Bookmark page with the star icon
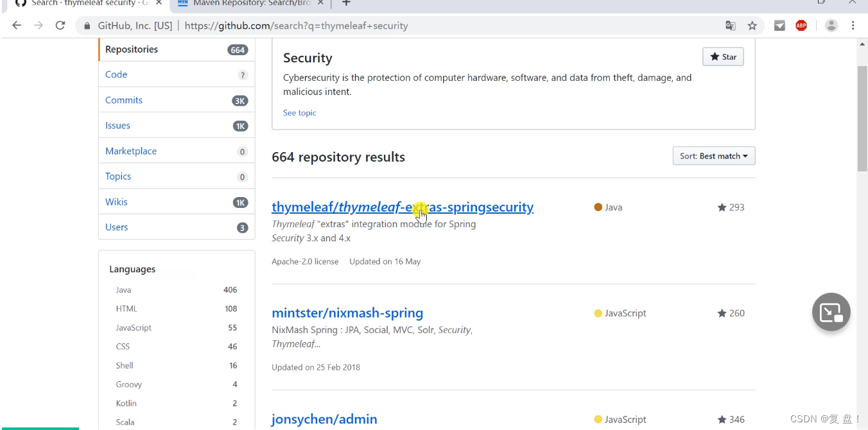868x430 pixels. pyautogui.click(x=752, y=26)
